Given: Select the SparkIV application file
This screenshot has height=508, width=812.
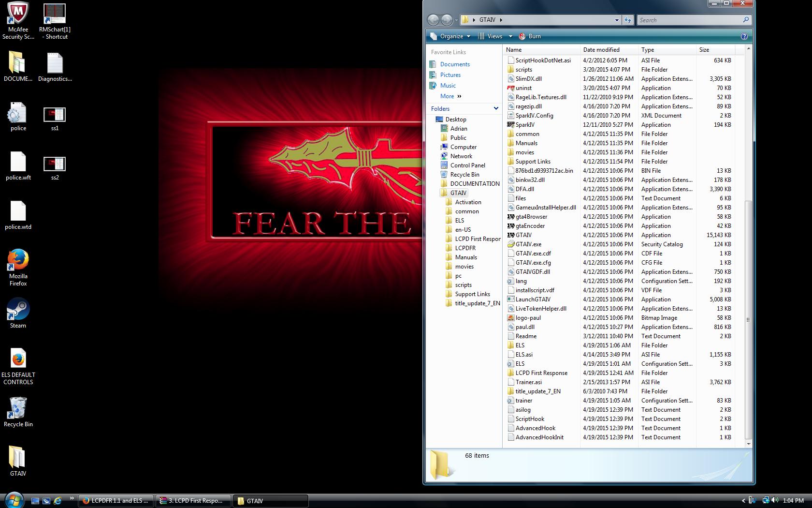Looking at the screenshot, I should click(524, 125).
